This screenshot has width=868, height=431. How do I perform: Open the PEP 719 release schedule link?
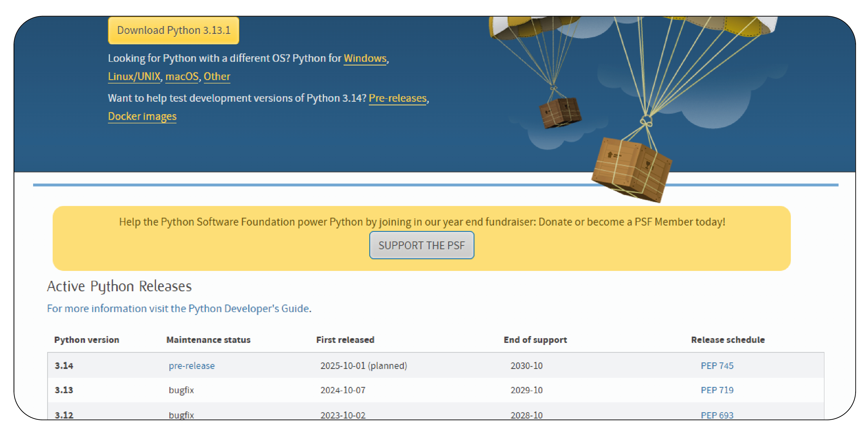tap(717, 390)
